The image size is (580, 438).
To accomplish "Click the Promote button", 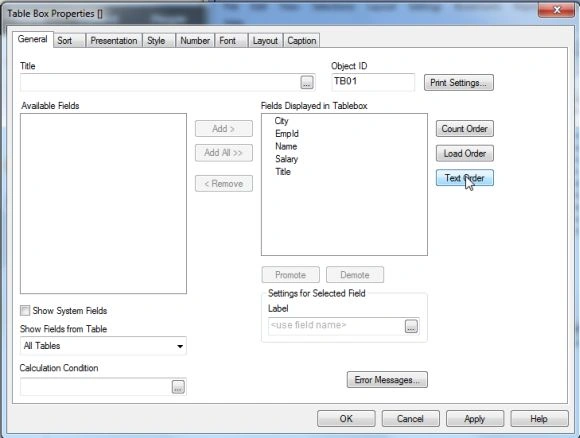I will pos(291,275).
